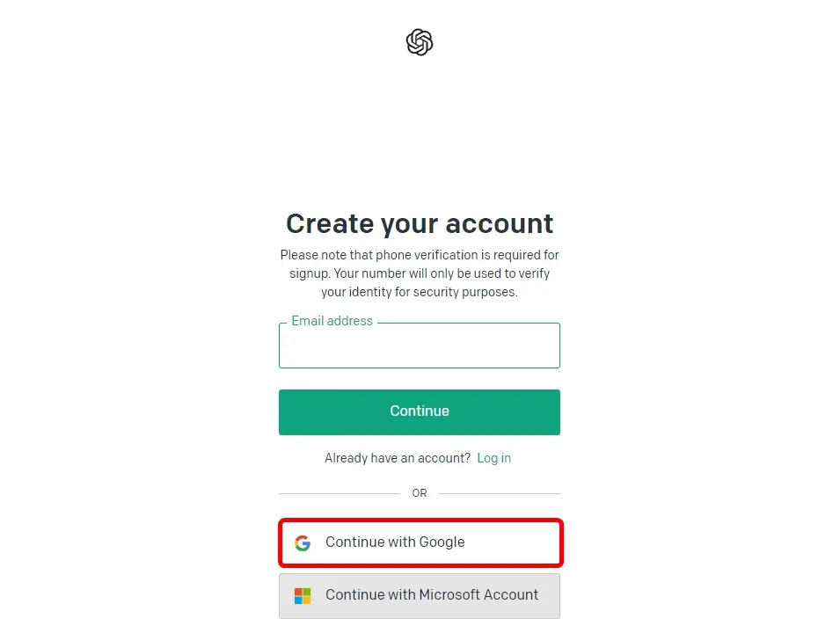Click the Microsoft Account provider icon

(x=302, y=595)
